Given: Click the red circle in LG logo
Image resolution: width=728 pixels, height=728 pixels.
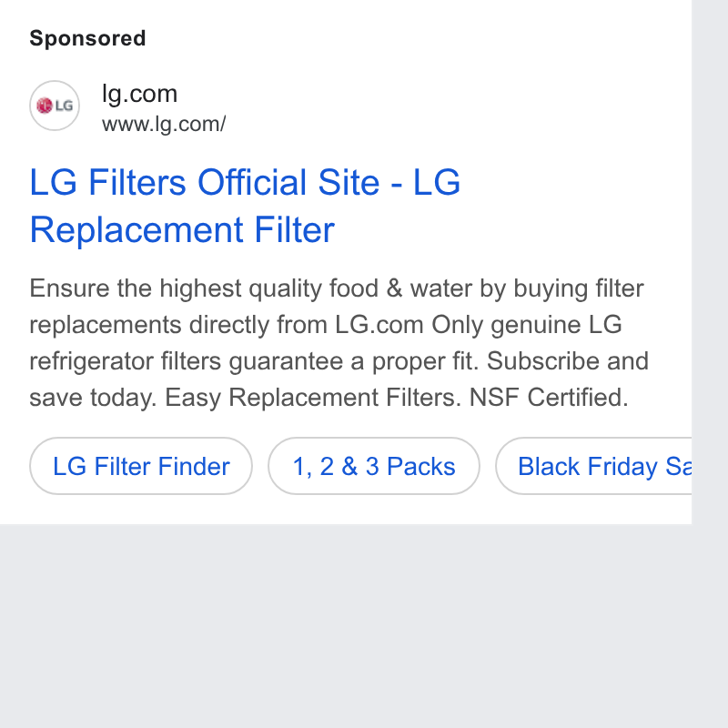Looking at the screenshot, I should [x=44, y=106].
